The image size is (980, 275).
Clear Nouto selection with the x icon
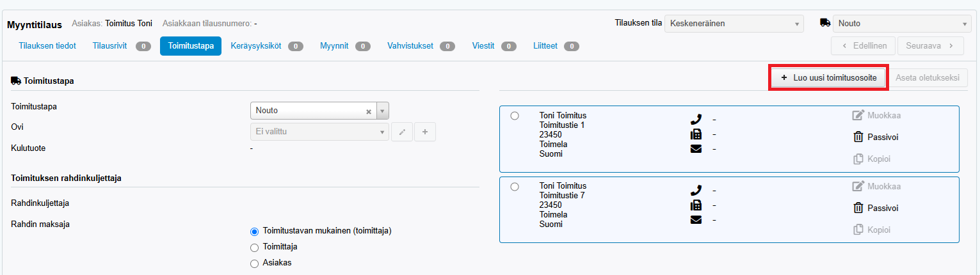point(369,111)
